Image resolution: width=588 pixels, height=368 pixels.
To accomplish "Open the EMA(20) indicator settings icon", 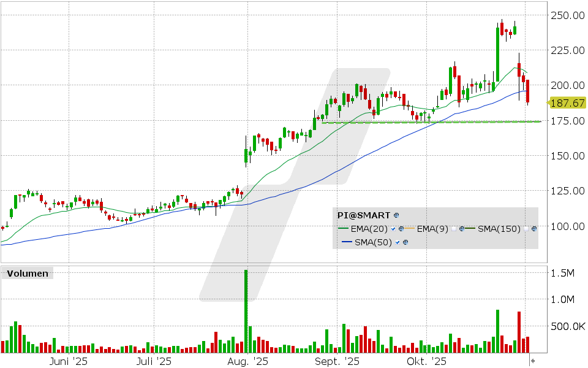I will 401,228.
